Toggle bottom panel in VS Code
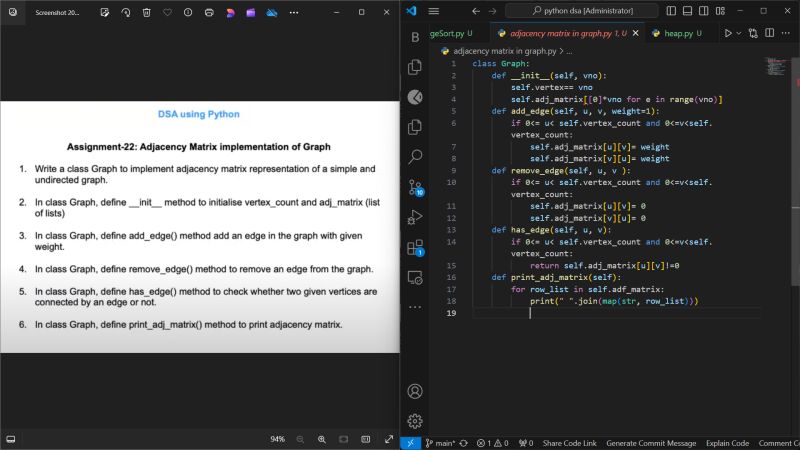The height and width of the screenshot is (450, 800). [687, 11]
